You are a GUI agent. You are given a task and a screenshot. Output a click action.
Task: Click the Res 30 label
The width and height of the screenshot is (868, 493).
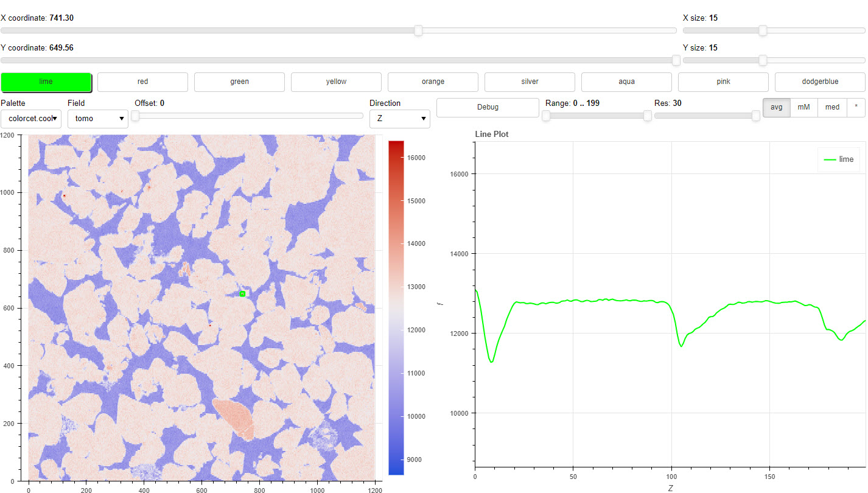point(668,103)
